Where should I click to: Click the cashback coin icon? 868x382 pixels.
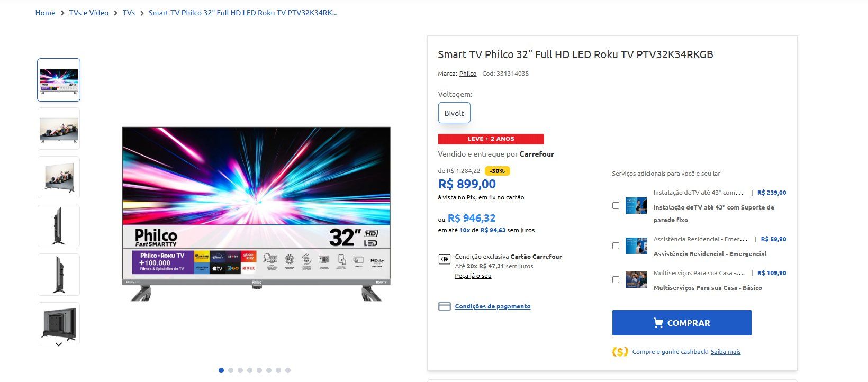pyautogui.click(x=620, y=352)
